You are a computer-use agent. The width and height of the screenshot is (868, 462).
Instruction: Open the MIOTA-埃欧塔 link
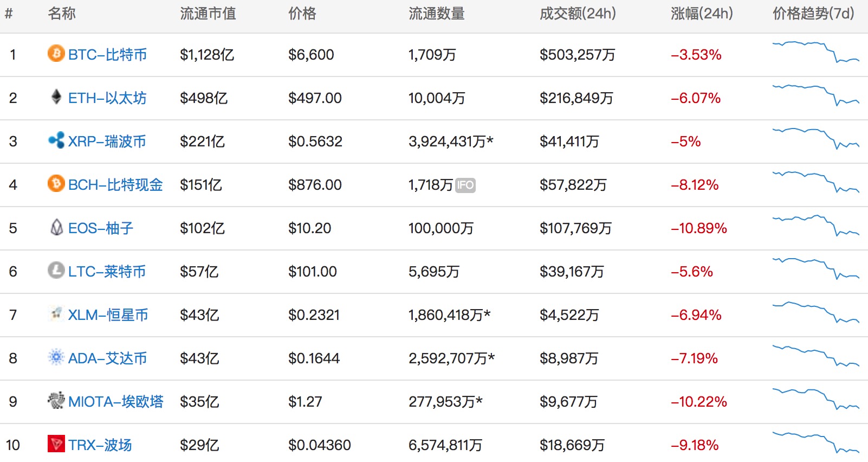[x=116, y=402]
